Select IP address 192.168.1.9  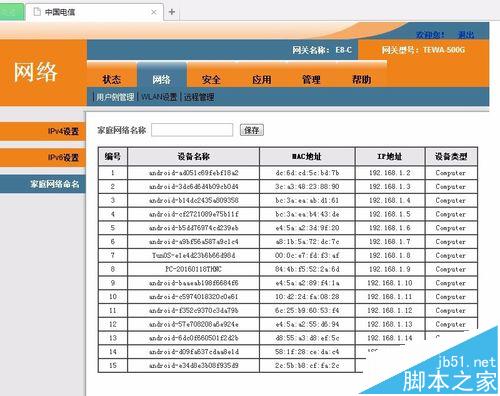pos(390,269)
